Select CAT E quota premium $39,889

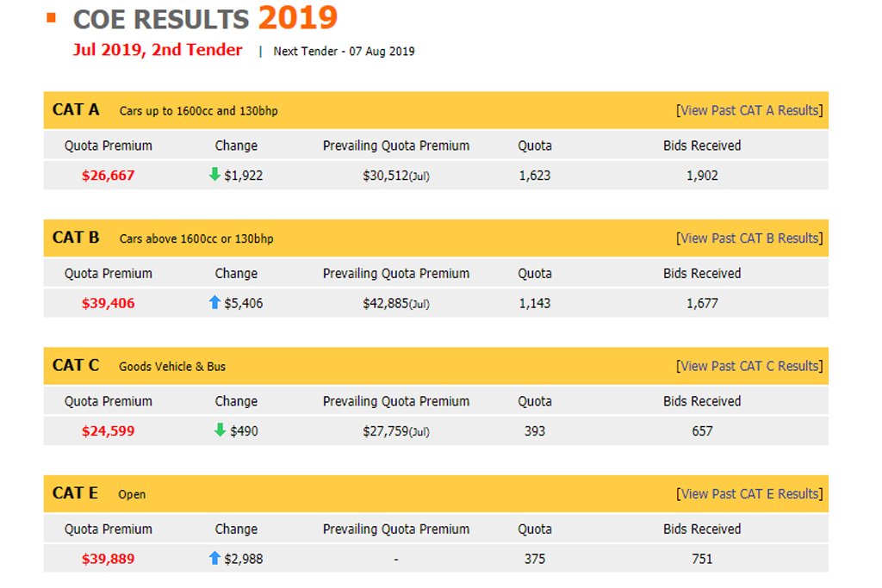point(108,559)
